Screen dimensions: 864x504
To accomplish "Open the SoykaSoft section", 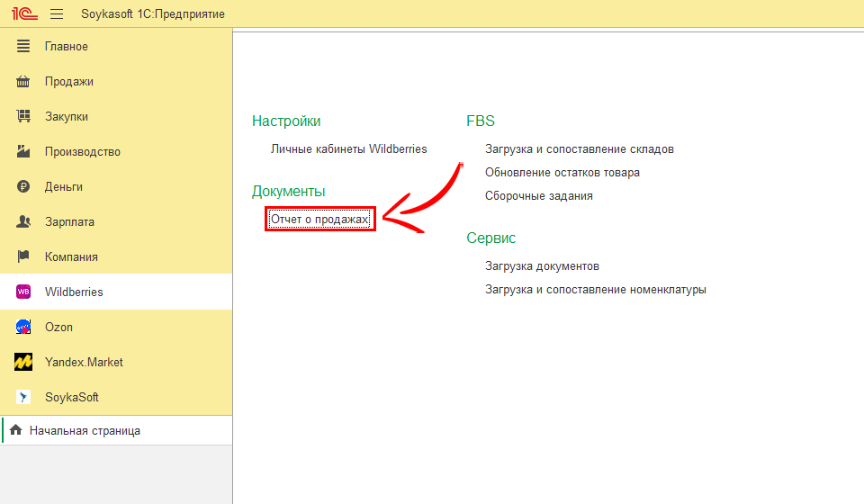I will 116,397.
